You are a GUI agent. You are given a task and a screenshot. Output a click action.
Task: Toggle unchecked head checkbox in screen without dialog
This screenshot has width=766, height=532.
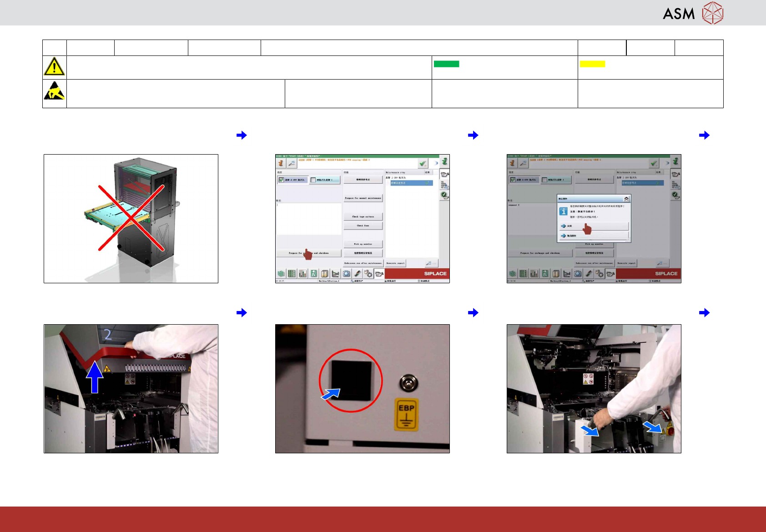click(313, 180)
